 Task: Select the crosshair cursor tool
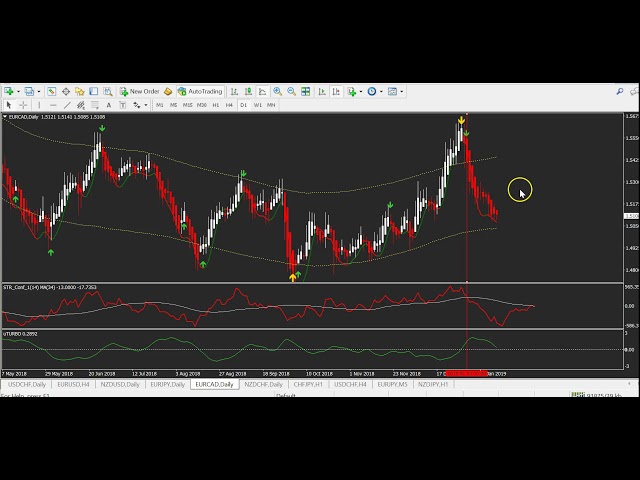pyautogui.click(x=24, y=104)
